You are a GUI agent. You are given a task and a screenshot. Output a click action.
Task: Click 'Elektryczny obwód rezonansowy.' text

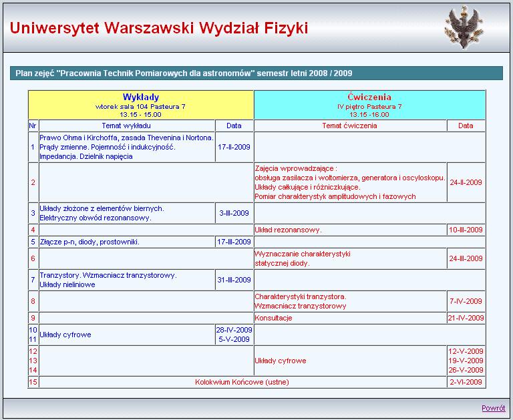pyautogui.click(x=96, y=218)
